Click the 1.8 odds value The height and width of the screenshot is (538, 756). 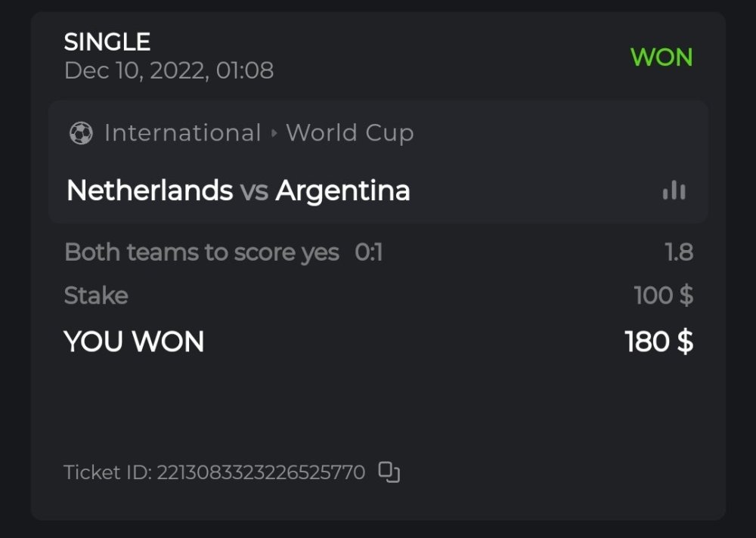pos(679,252)
